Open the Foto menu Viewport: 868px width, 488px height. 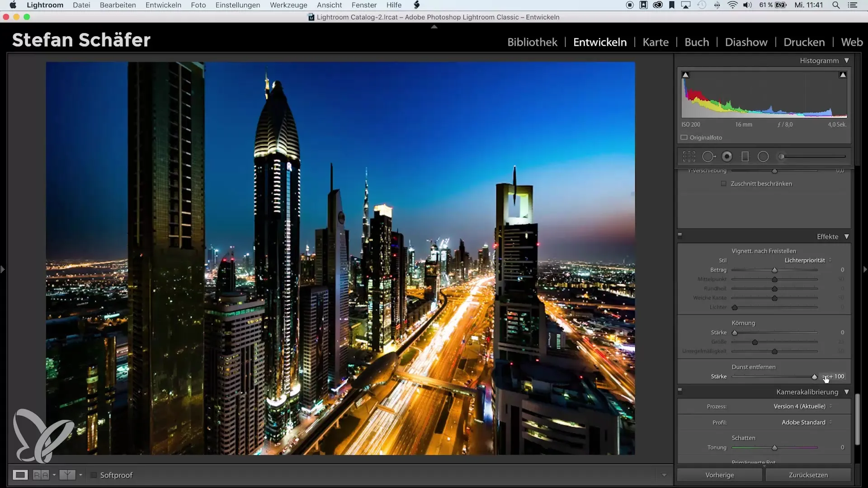click(198, 5)
